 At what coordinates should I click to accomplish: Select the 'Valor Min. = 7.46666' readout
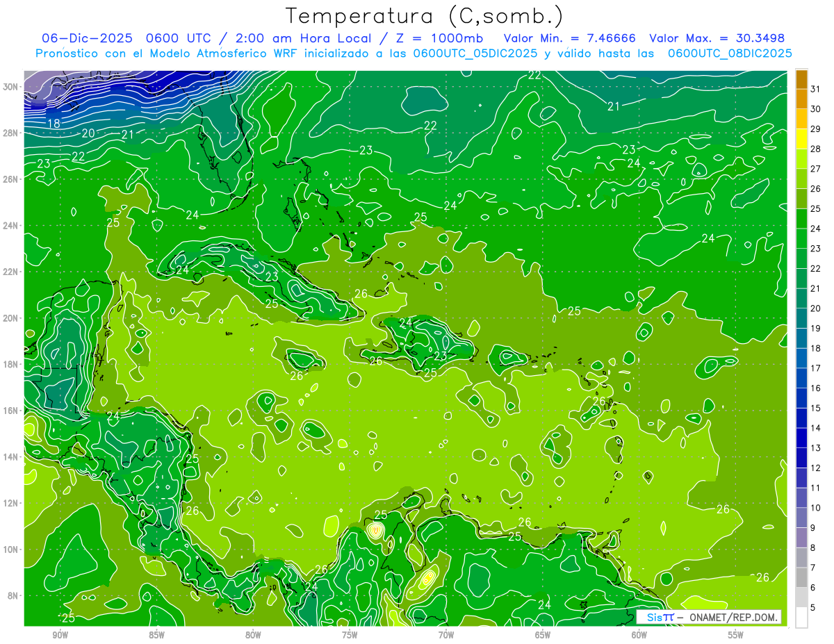click(x=569, y=38)
